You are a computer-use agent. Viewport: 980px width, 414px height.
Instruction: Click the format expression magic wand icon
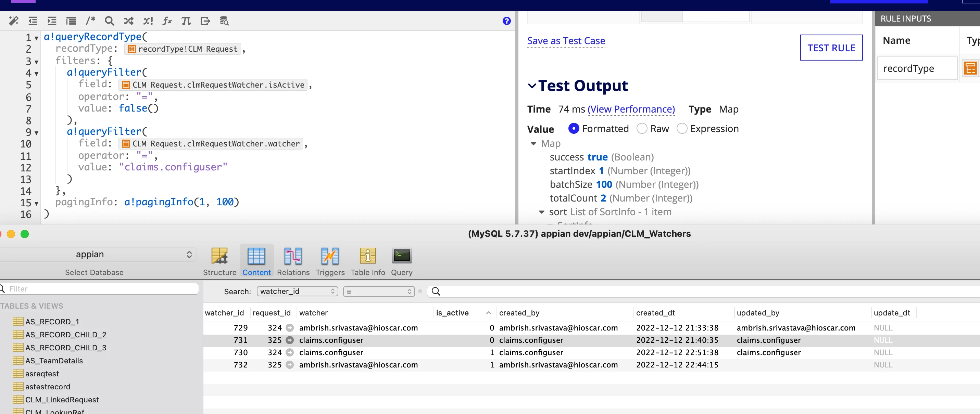[x=14, y=21]
